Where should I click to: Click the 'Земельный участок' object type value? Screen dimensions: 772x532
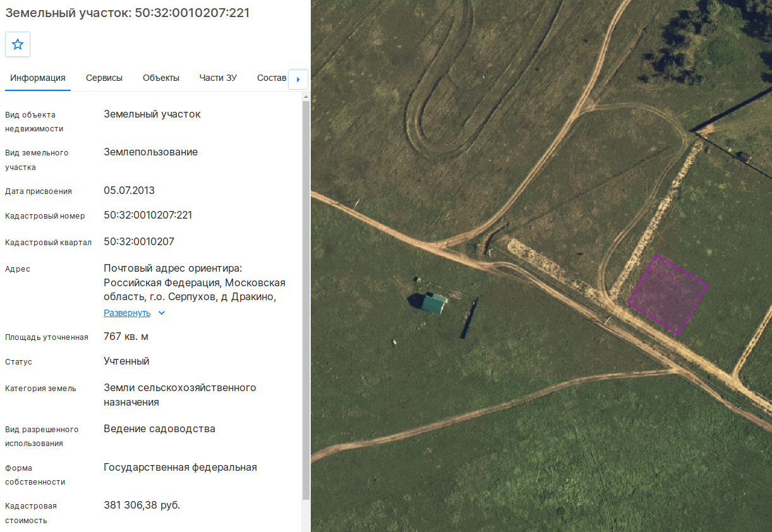point(152,114)
